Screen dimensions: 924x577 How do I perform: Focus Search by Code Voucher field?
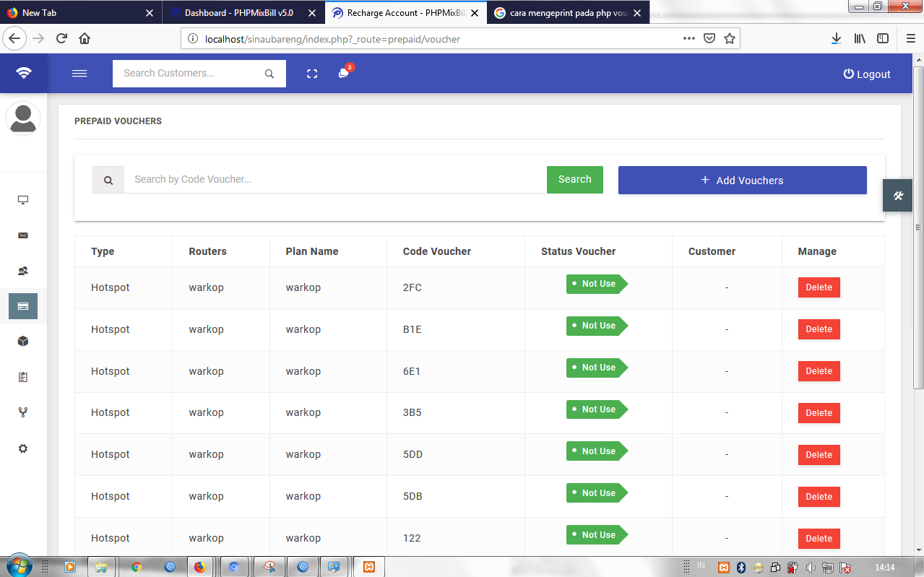point(335,180)
